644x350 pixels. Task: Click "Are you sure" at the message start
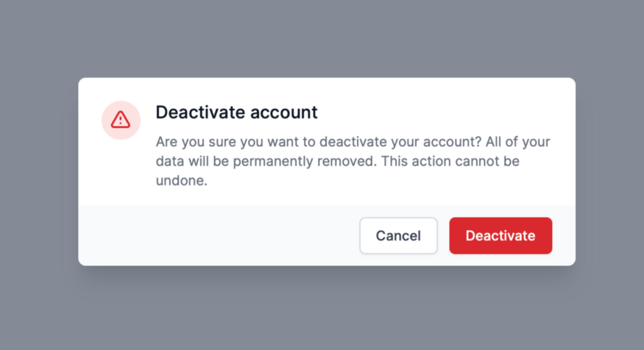194,142
